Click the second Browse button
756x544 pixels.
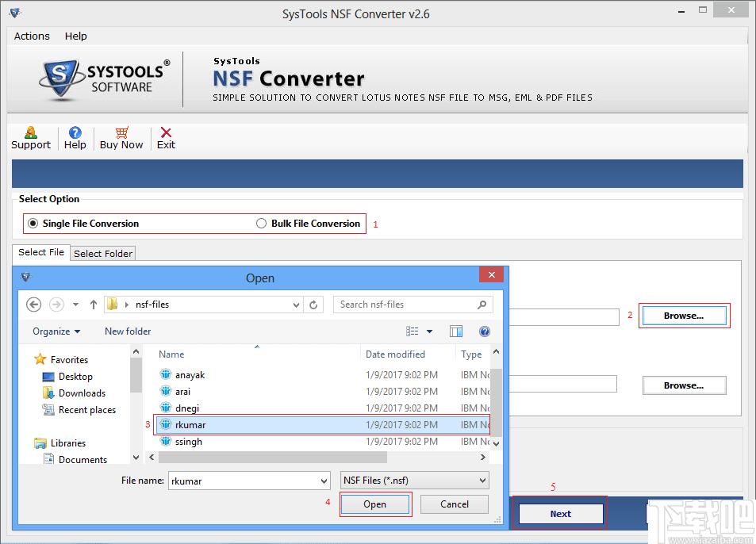pyautogui.click(x=684, y=385)
